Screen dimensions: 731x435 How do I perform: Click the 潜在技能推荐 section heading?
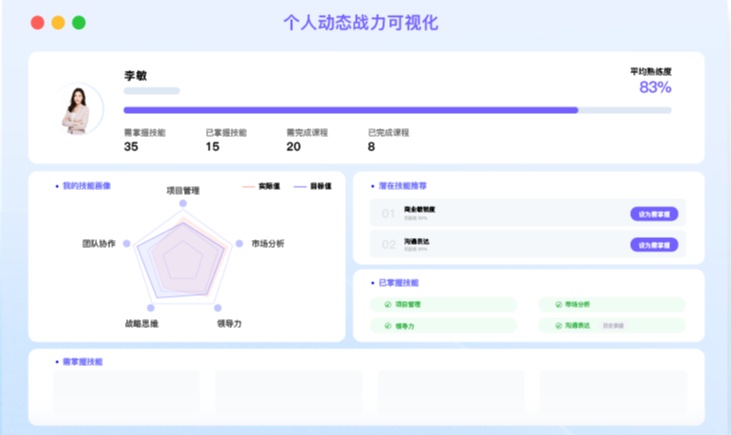pos(403,186)
